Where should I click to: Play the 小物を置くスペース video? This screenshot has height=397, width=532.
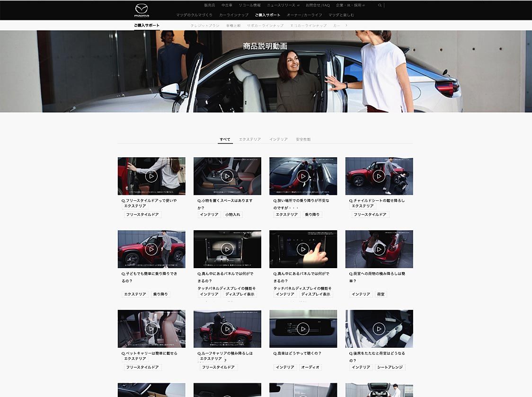coord(227,176)
